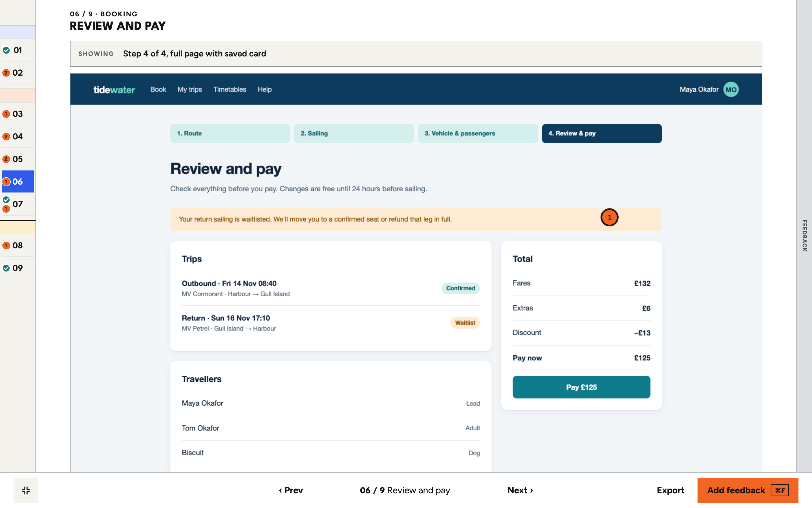Open screen 07 in the sidebar
The width and height of the screenshot is (812, 508).
pos(17,204)
